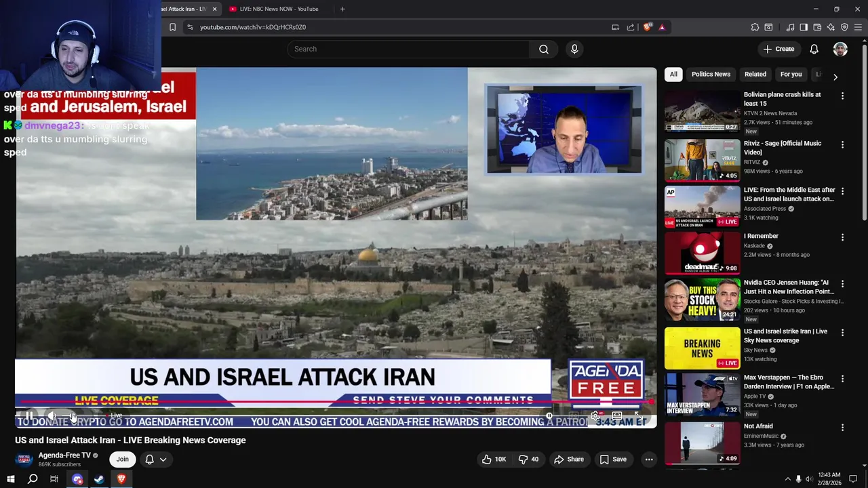Open account avatar menu

(840, 49)
